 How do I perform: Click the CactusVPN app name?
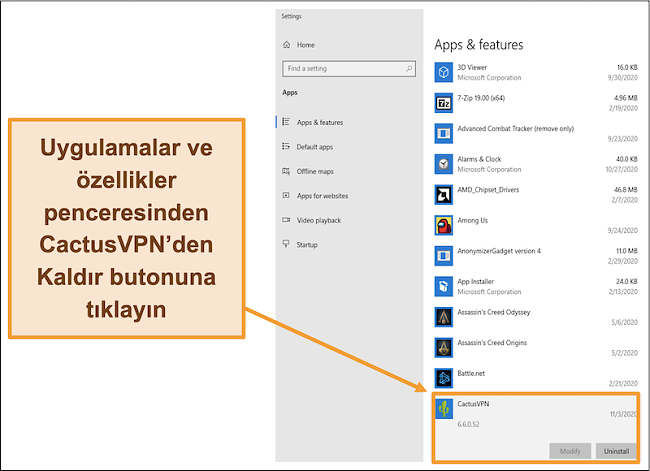point(473,404)
